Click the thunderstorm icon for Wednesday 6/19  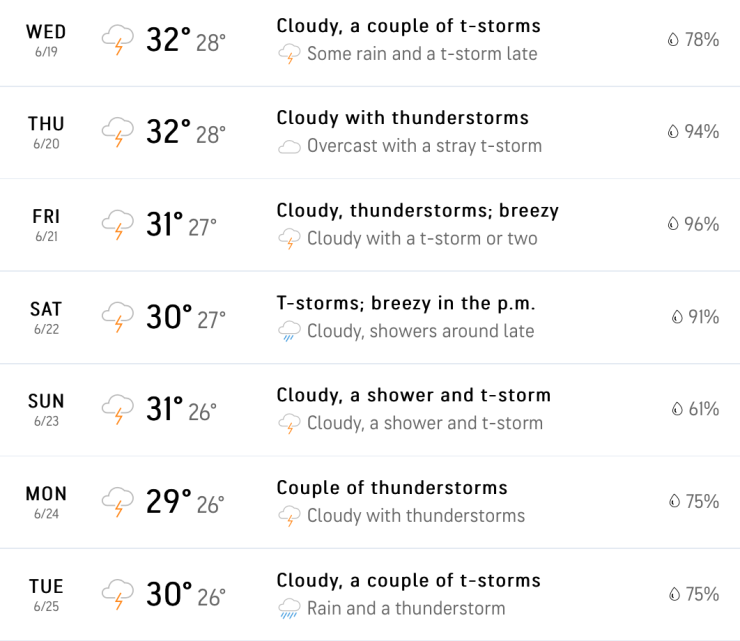[118, 41]
